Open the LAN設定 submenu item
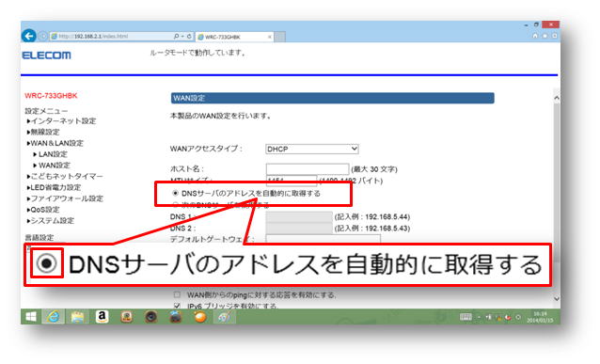The width and height of the screenshot is (600, 364). pyautogui.click(x=50, y=154)
